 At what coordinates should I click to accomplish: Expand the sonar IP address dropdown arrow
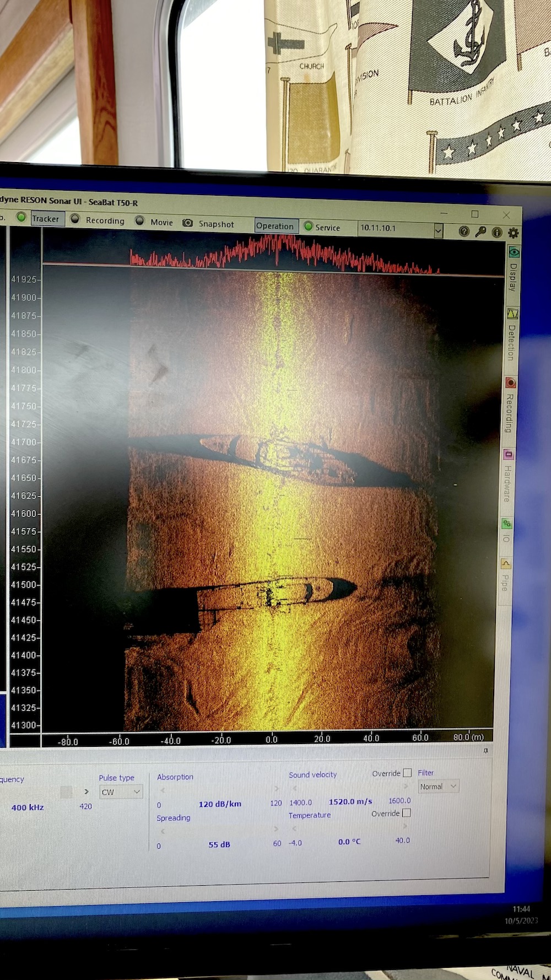point(438,230)
